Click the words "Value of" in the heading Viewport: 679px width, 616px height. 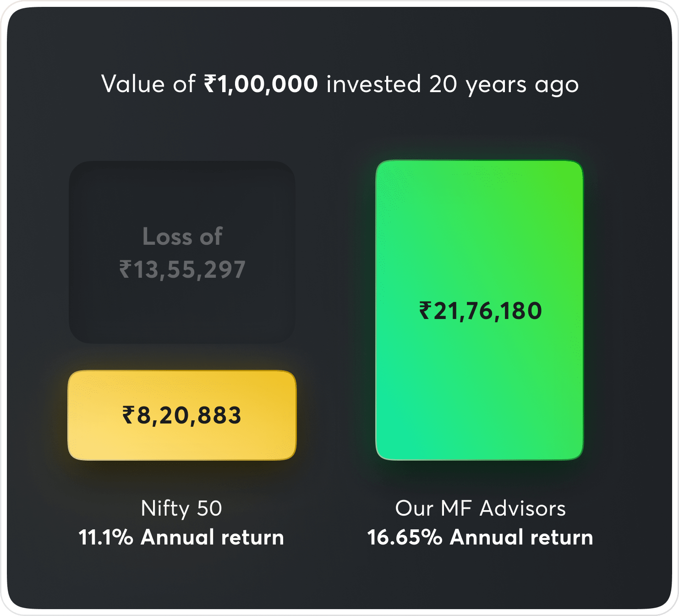coord(148,84)
